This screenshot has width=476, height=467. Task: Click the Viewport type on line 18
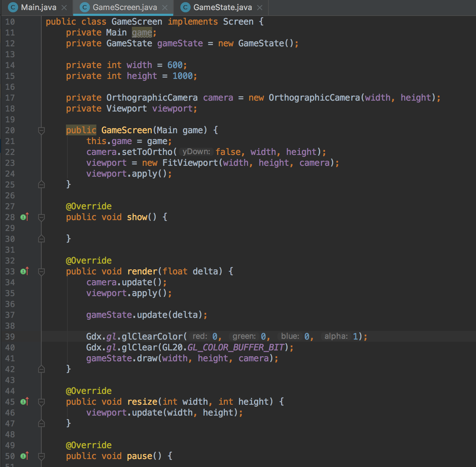point(127,109)
